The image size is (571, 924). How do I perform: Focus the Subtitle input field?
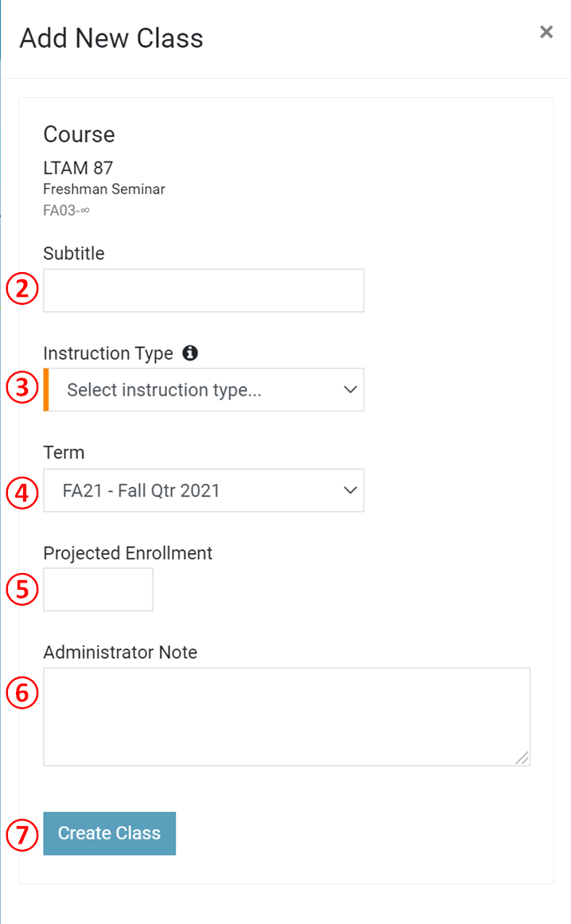(x=204, y=290)
